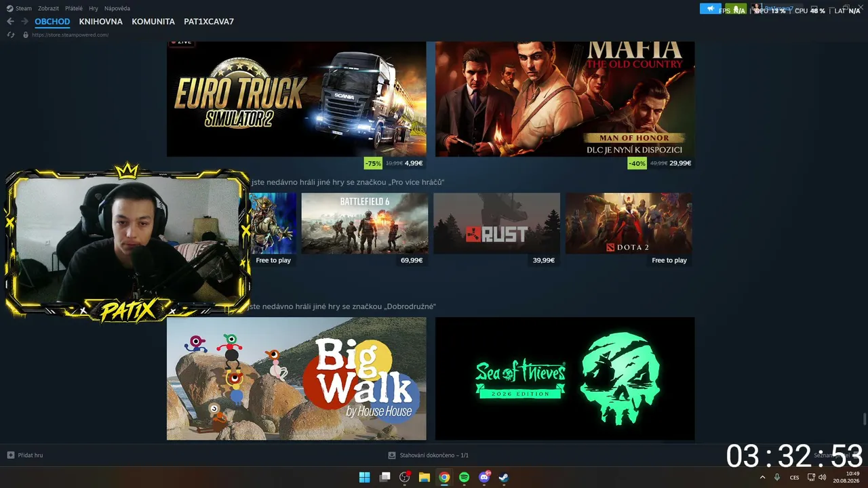Open the green notifications bell button
Viewport: 868px width, 488px height.
coord(735,9)
